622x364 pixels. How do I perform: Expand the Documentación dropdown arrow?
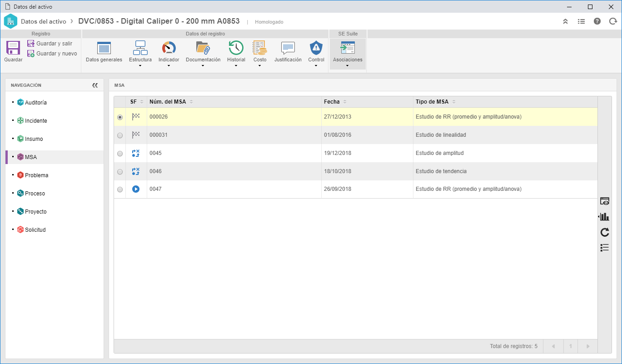pyautogui.click(x=203, y=66)
